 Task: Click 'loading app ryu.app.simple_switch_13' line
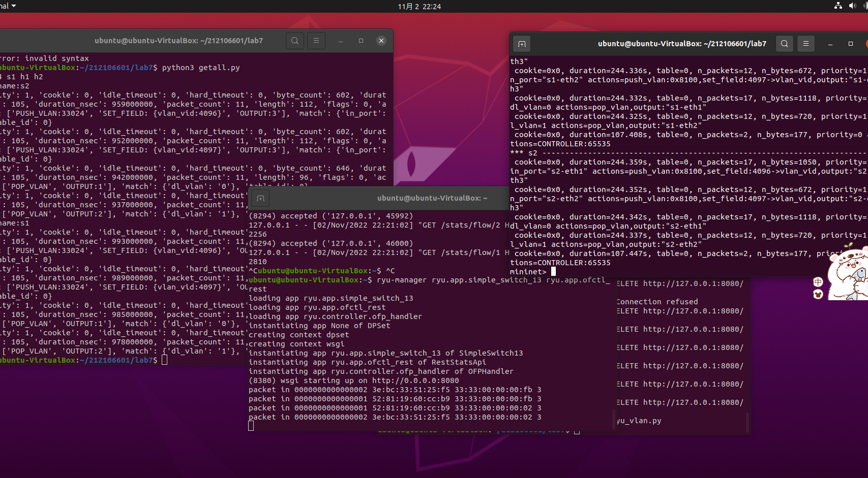click(331, 298)
